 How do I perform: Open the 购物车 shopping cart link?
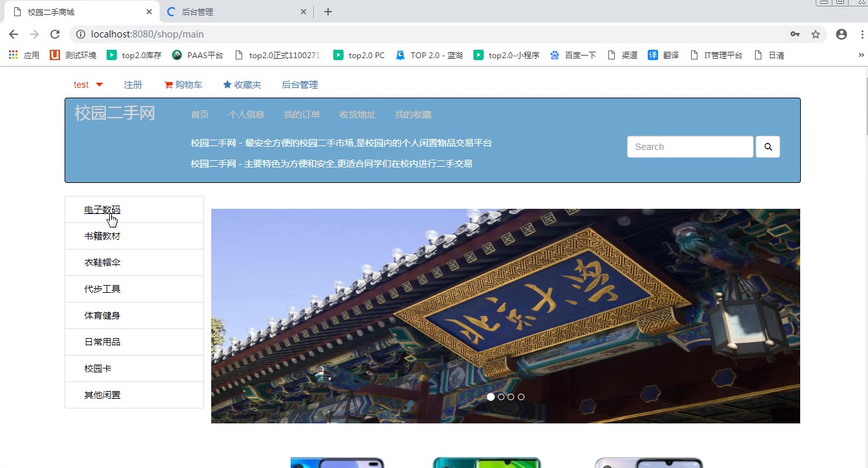coord(183,85)
